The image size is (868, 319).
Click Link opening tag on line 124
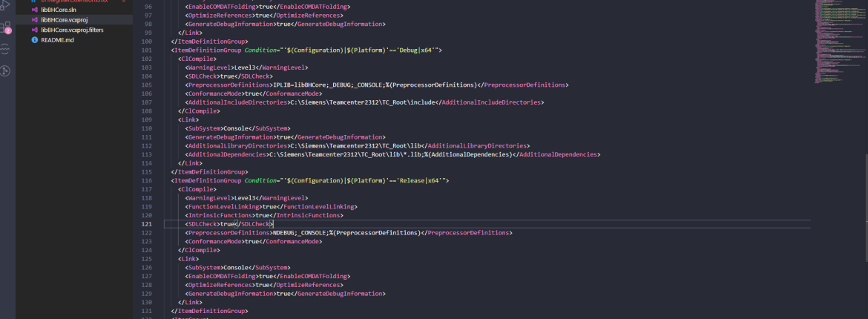click(x=188, y=259)
